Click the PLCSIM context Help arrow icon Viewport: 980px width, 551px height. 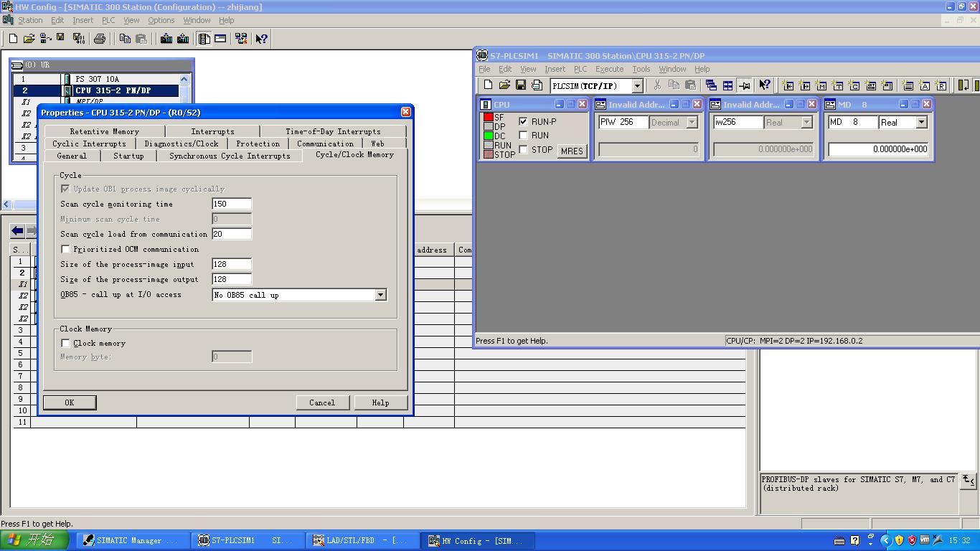[765, 85]
